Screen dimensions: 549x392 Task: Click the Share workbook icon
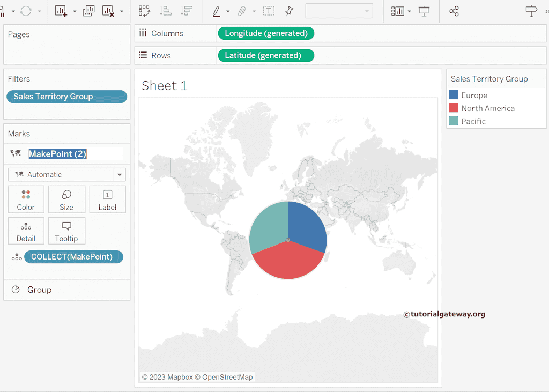pos(454,11)
